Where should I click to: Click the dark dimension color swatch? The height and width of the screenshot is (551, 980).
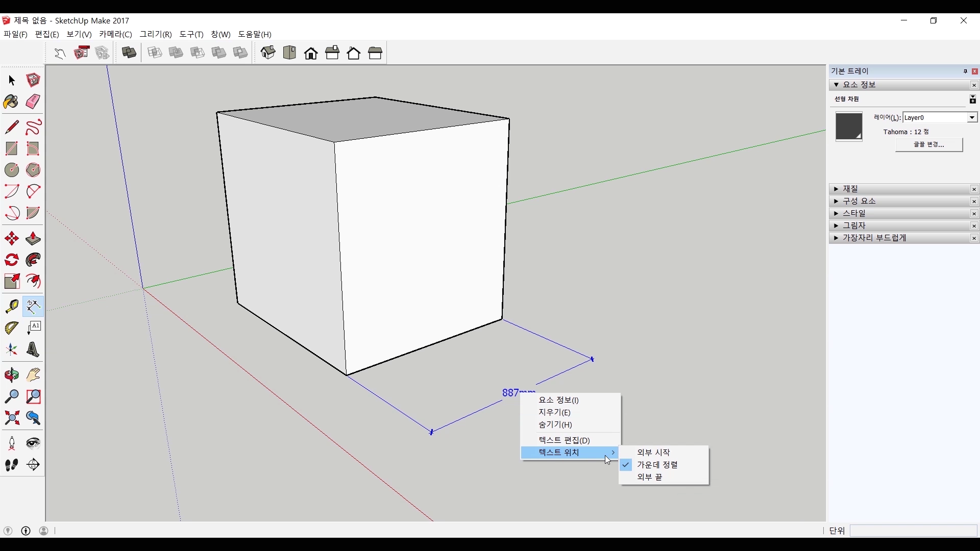coord(848,126)
